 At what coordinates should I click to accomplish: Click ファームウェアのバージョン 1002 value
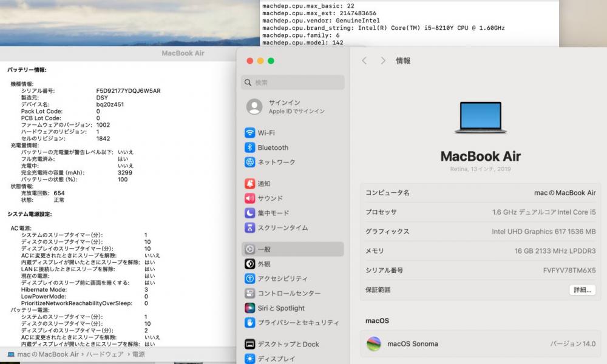click(103, 125)
